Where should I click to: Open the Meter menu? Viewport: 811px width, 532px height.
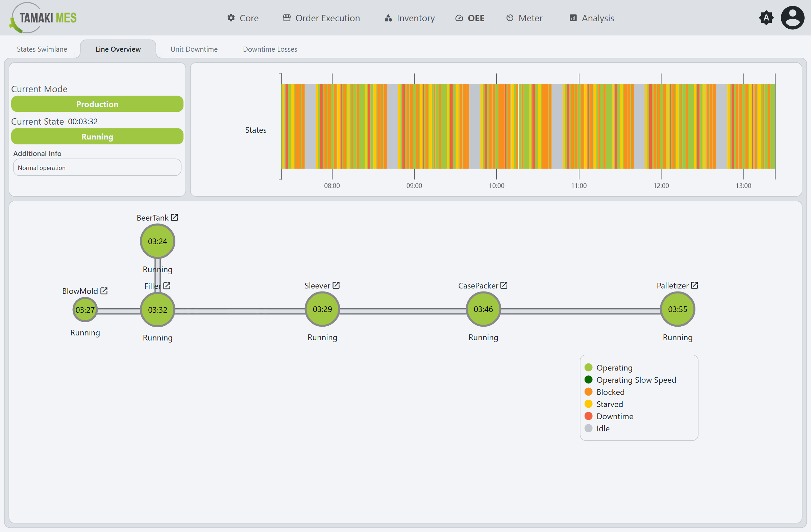pos(524,18)
